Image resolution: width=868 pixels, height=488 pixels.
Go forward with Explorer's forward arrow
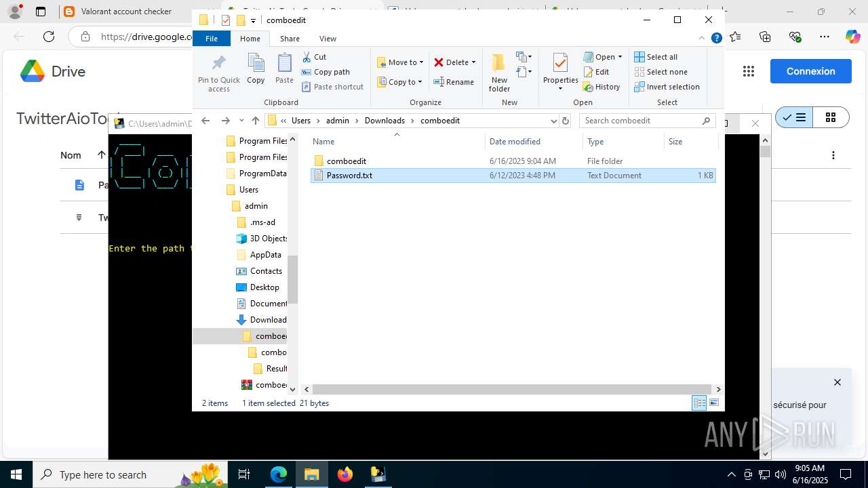226,121
